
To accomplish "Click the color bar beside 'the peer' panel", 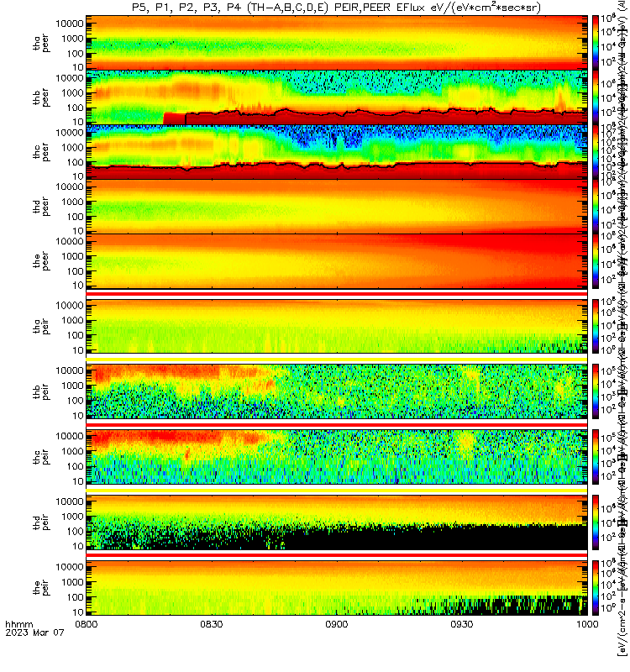I will point(596,261).
